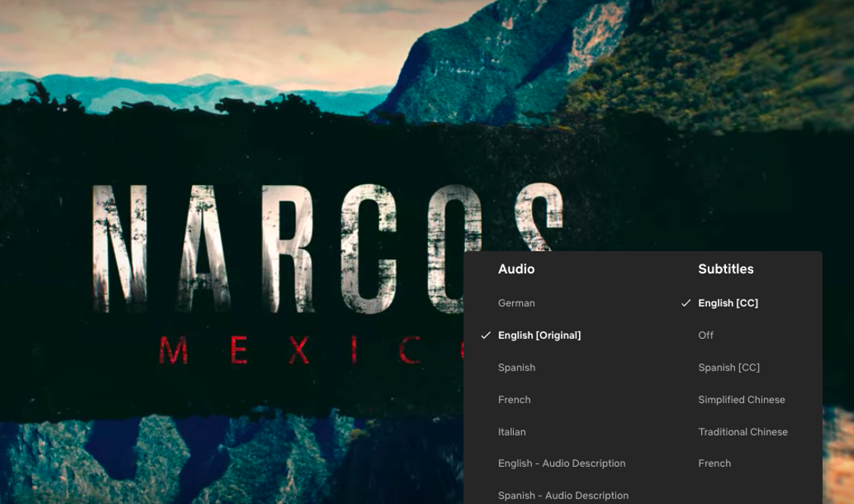Turn subtitles Off
This screenshot has width=854, height=504.
pyautogui.click(x=705, y=335)
